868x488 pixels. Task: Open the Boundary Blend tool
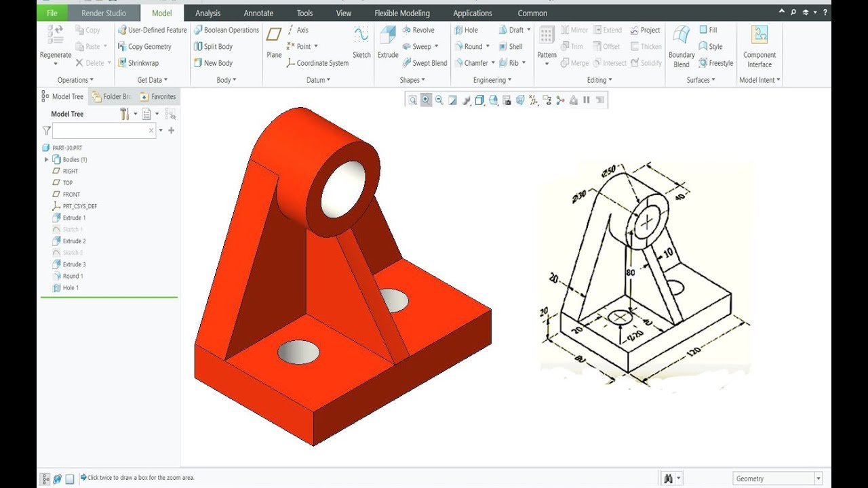682,47
